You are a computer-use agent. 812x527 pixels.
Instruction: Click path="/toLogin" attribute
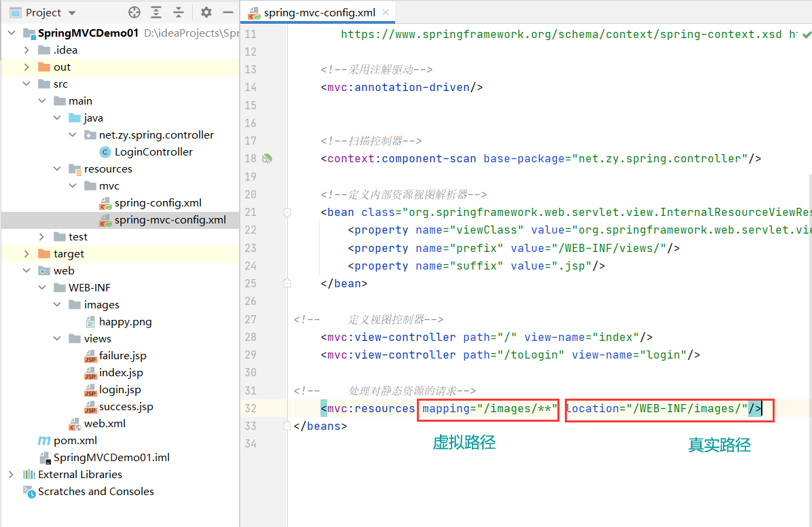coord(513,355)
